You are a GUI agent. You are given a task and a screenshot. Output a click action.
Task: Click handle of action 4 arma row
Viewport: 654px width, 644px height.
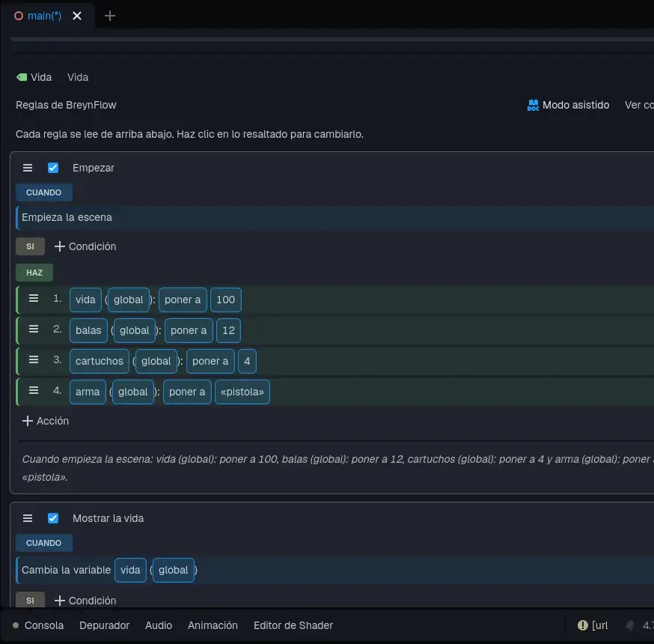34,391
